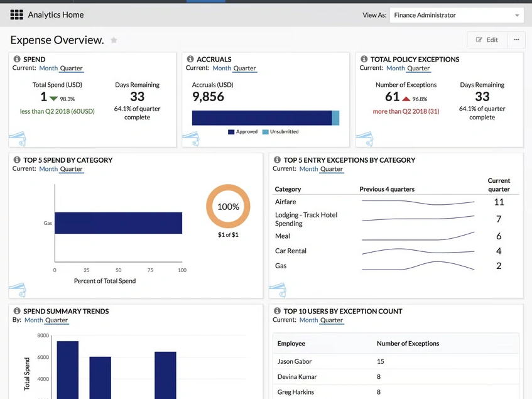The image size is (532, 399).
Task: Click info icon next to Spend Summary Trends
Action: 17,311
